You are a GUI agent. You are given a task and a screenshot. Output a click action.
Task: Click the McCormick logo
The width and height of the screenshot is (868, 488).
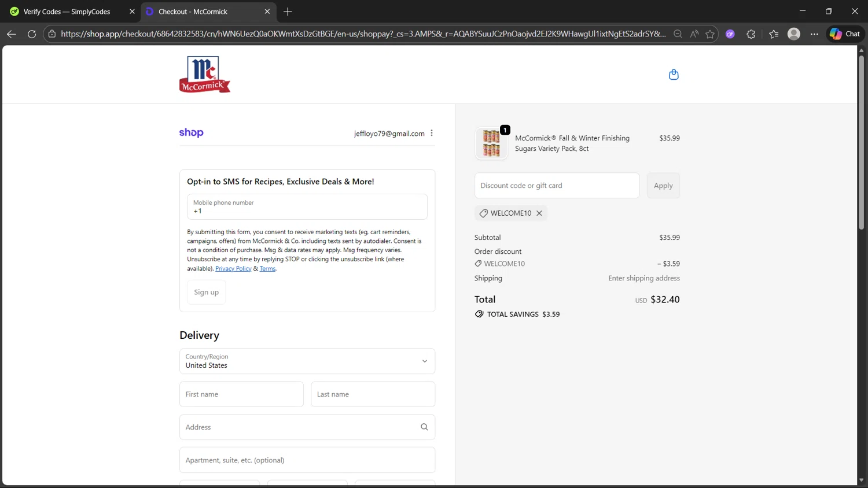205,74
